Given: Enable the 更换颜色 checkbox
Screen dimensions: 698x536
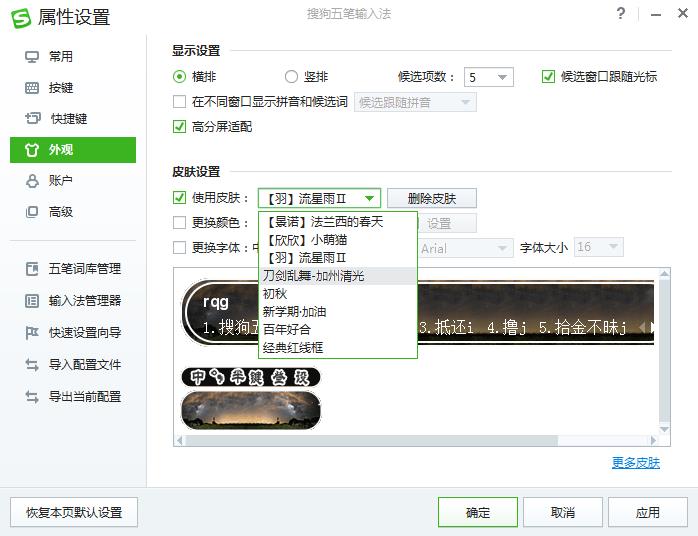Looking at the screenshot, I should 179,223.
